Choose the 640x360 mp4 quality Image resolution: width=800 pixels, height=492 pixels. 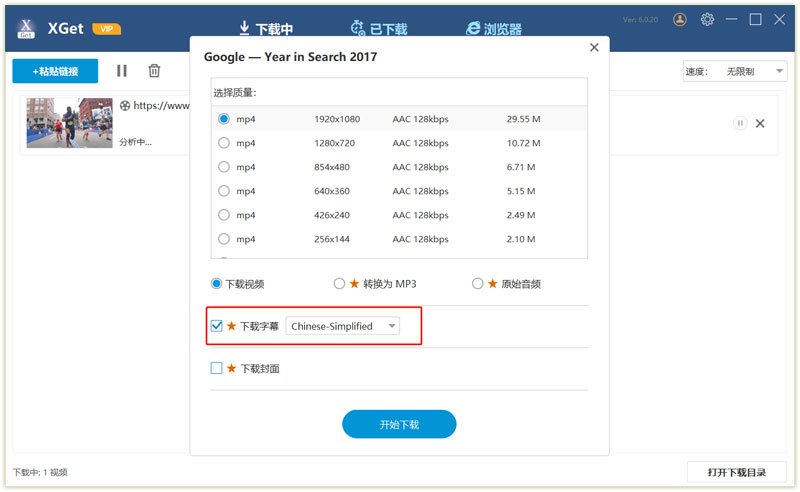click(x=223, y=191)
